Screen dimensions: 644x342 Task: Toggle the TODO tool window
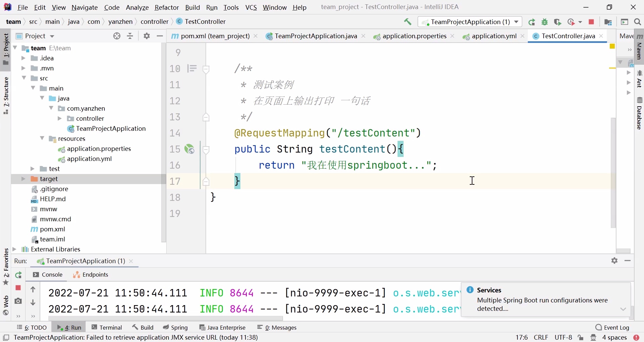(32, 327)
